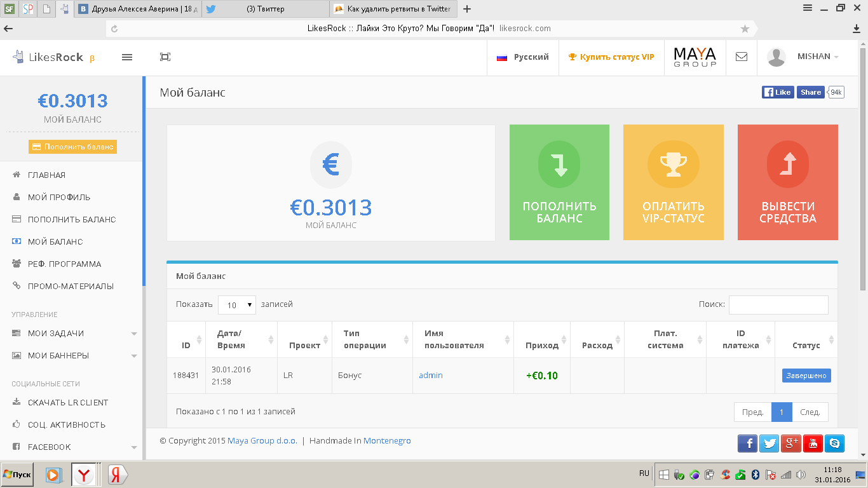Viewport: 868px width, 488px height.
Task: Click the euro balance circle icon
Action: (x=330, y=165)
